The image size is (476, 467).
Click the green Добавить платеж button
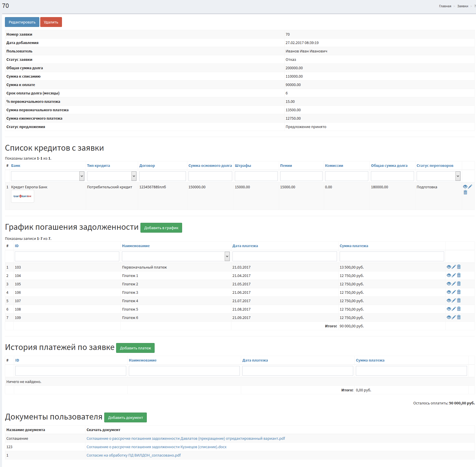tap(135, 348)
